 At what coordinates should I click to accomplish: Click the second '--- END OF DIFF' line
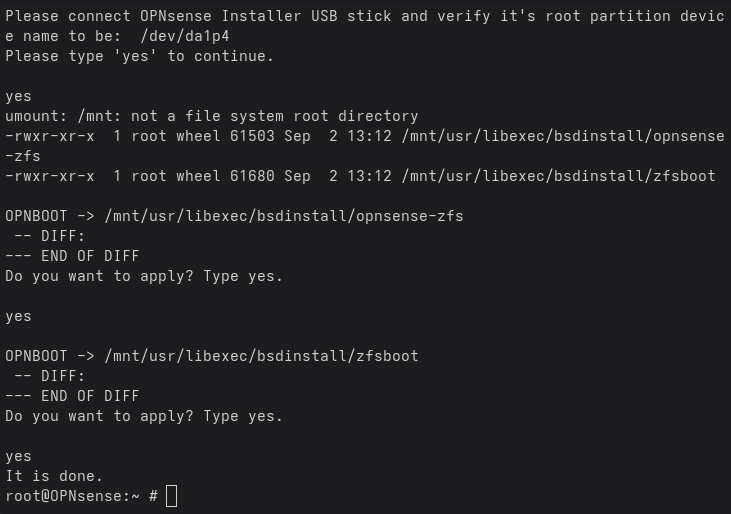pyautogui.click(x=72, y=396)
